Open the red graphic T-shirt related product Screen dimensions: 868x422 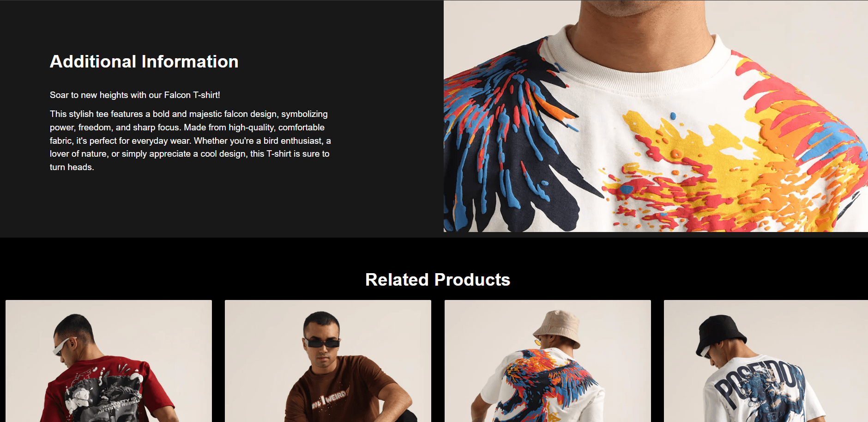[108, 361]
